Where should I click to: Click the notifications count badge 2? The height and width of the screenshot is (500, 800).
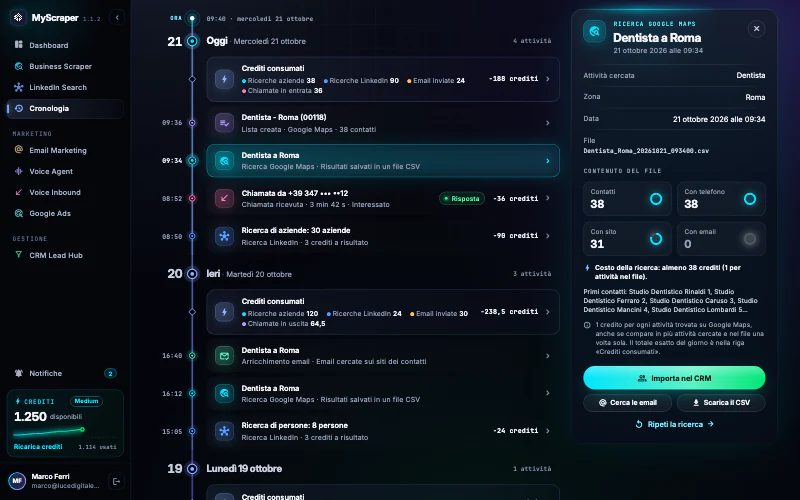tap(110, 373)
